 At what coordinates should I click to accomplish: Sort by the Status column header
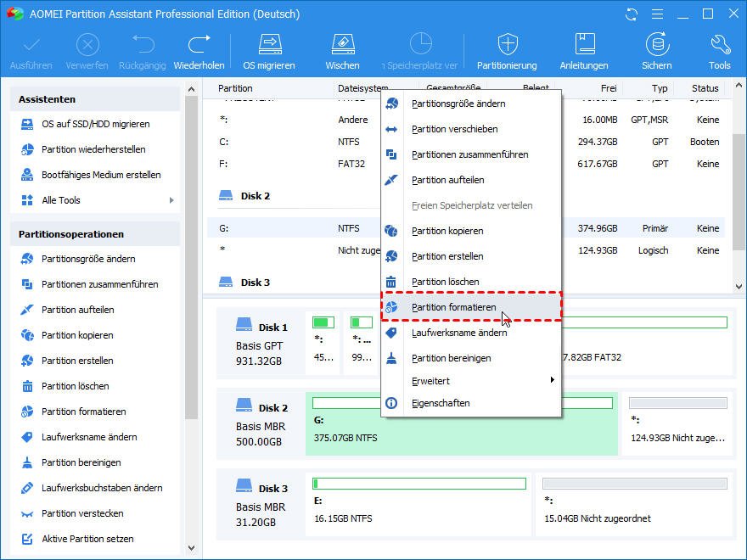point(705,88)
